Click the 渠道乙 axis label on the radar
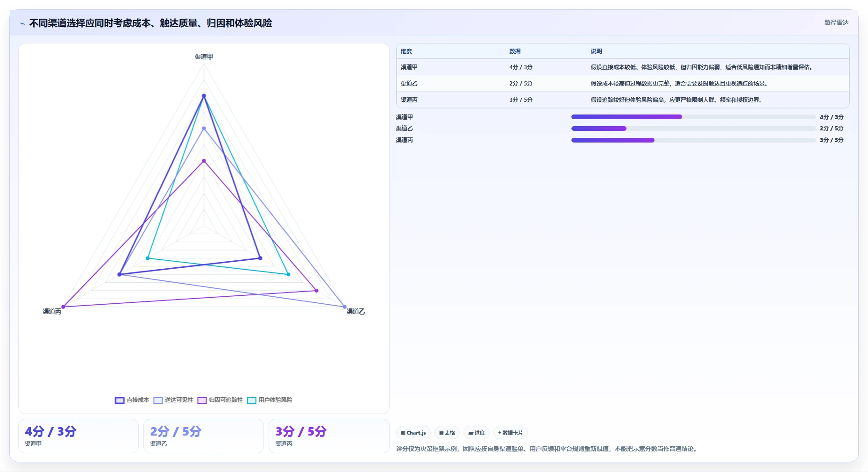The height and width of the screenshot is (472, 868). tap(356, 311)
